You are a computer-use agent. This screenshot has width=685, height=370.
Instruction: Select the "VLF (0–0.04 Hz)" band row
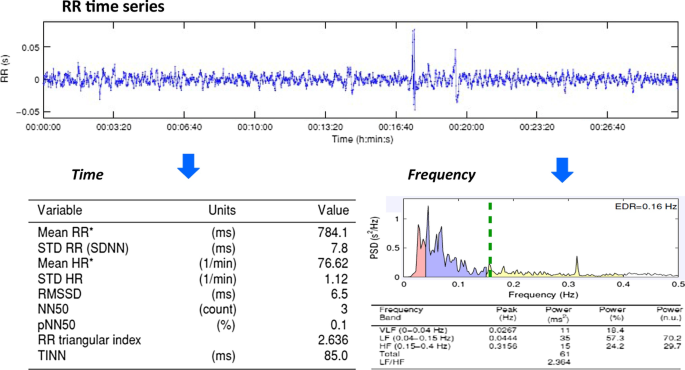point(413,330)
